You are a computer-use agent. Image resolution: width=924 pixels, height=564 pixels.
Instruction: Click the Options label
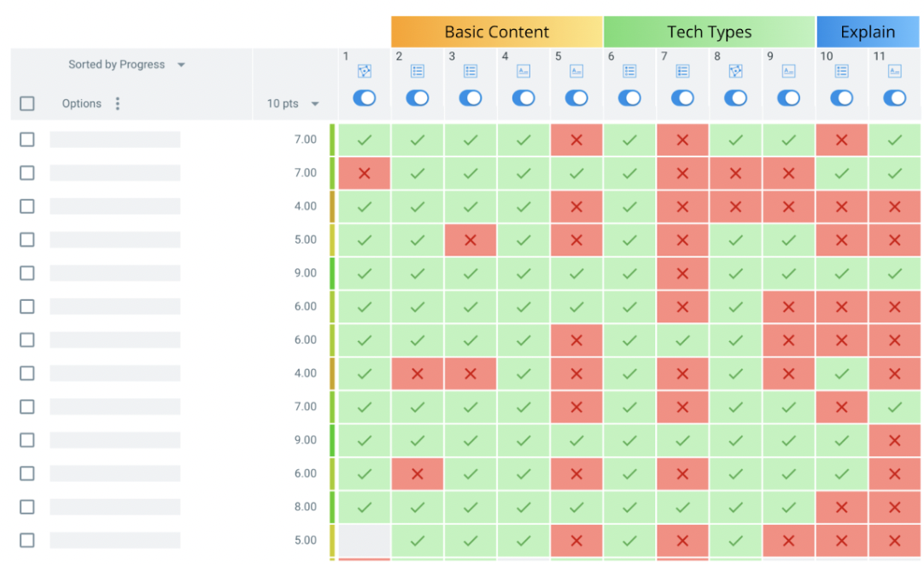coord(81,103)
